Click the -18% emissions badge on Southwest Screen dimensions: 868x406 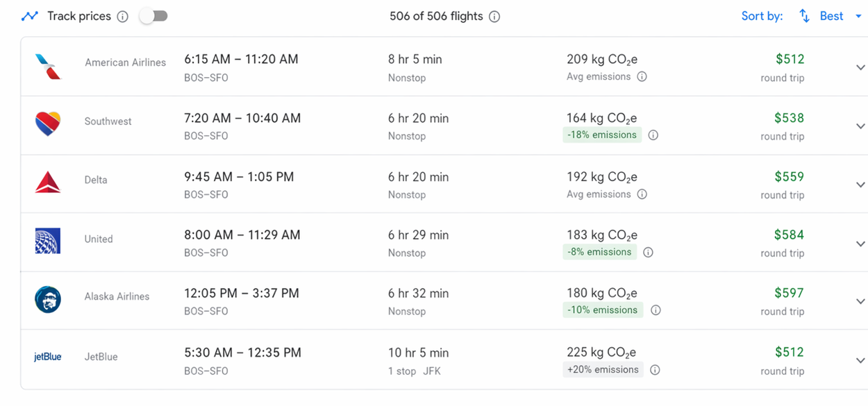(601, 135)
